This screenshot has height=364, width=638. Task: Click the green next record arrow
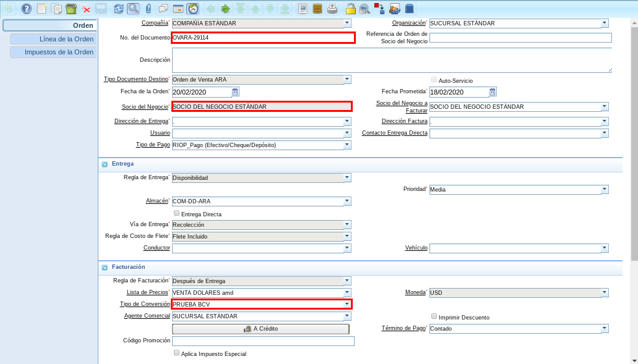pos(225,9)
